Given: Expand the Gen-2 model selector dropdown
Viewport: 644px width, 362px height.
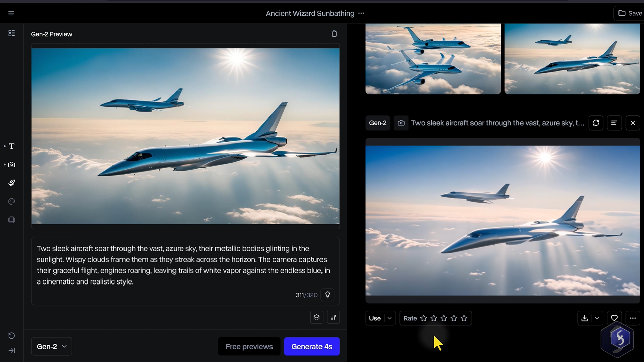Looking at the screenshot, I should [x=51, y=346].
